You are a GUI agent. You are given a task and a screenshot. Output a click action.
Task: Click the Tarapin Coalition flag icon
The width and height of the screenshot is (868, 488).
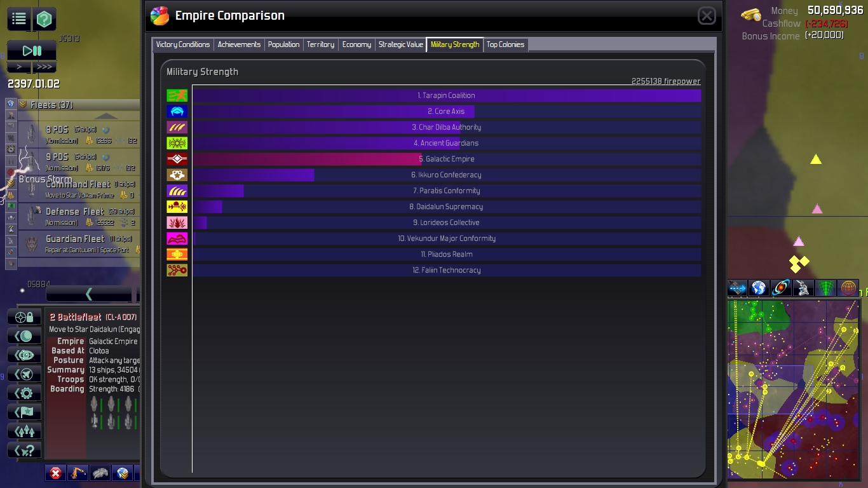[x=177, y=95]
